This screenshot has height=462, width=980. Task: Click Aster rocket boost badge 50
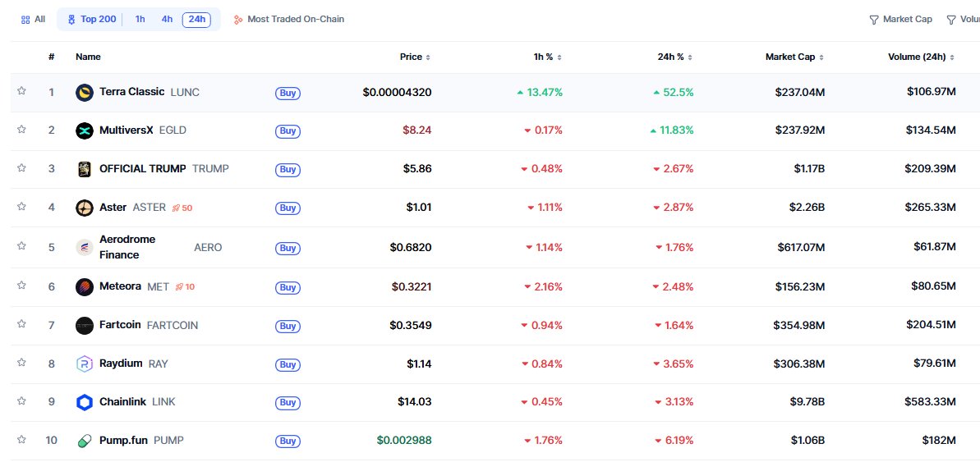pyautogui.click(x=182, y=208)
